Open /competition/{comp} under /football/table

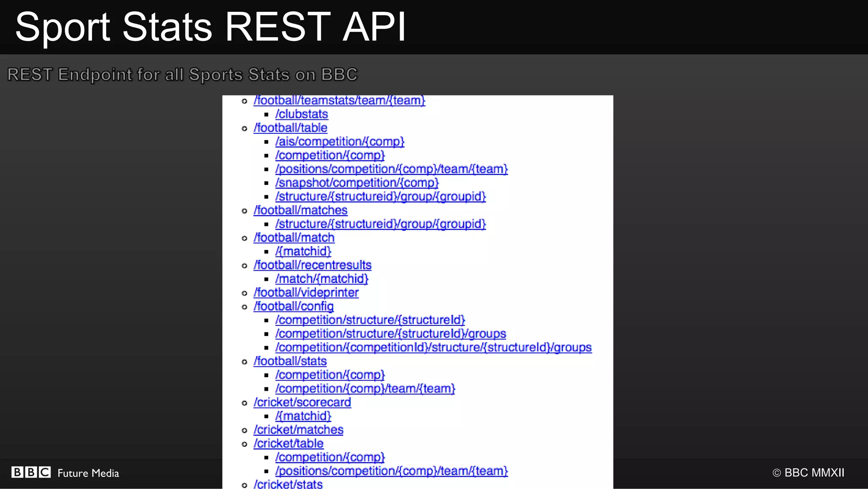click(330, 156)
